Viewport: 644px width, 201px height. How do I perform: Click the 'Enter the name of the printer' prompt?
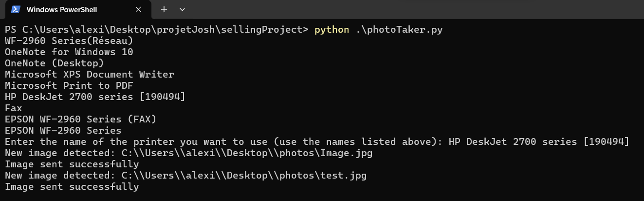(x=224, y=142)
